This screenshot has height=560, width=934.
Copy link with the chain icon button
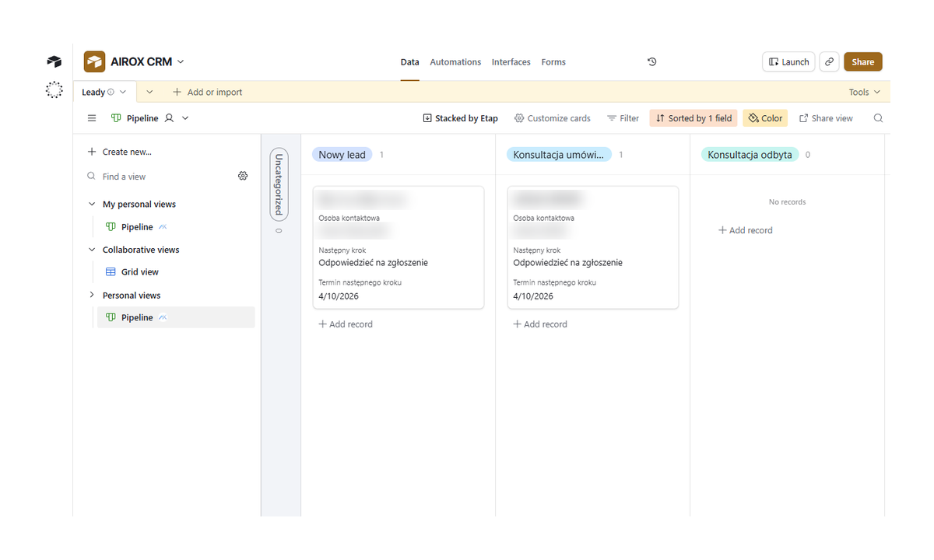[x=830, y=62]
